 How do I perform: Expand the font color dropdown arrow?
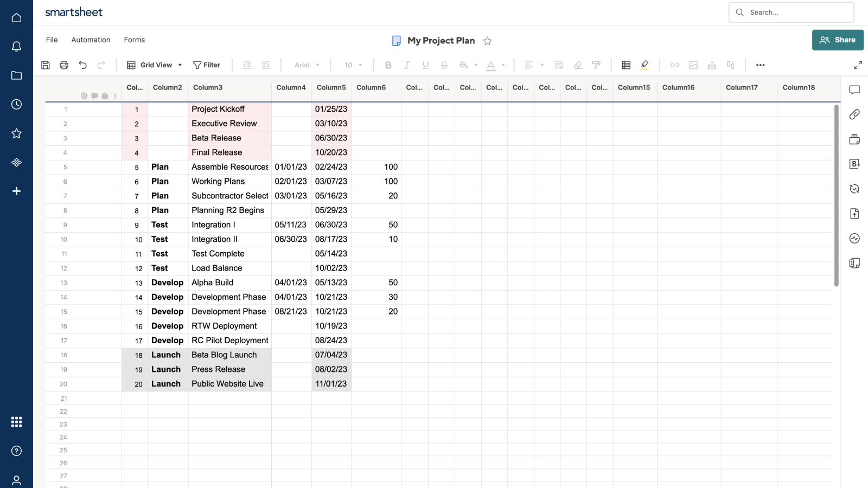coord(503,65)
